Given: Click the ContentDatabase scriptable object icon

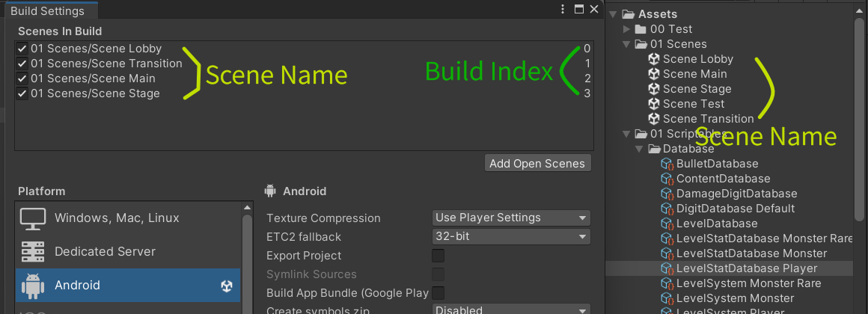Looking at the screenshot, I should [x=667, y=179].
